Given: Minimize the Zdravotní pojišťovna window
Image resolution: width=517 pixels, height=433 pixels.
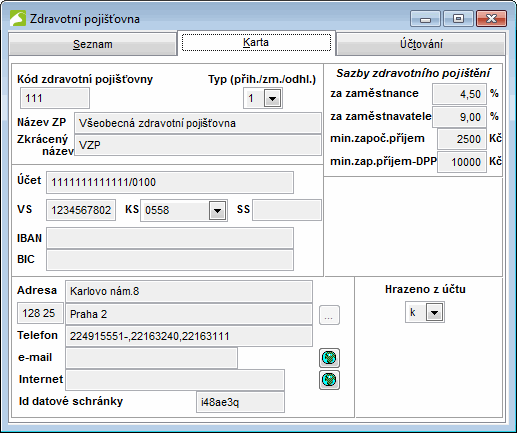Looking at the screenshot, I should [x=425, y=18].
